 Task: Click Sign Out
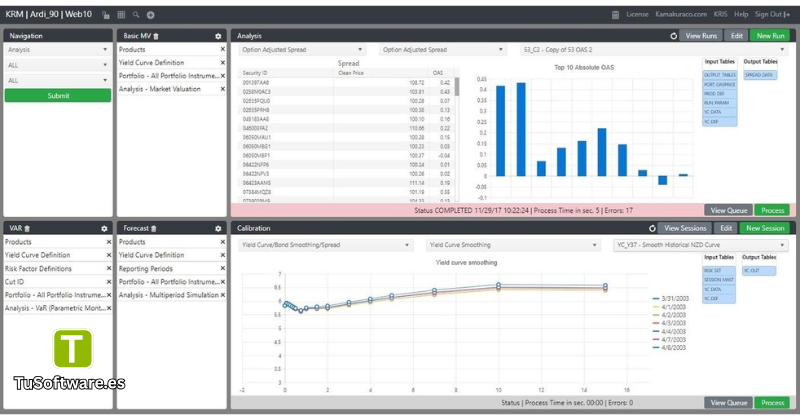(772, 14)
